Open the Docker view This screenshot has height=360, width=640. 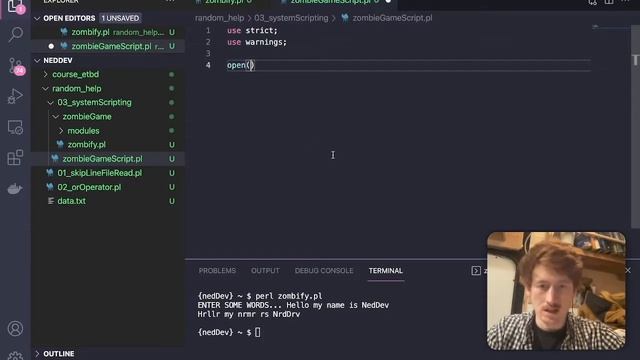coord(15,189)
